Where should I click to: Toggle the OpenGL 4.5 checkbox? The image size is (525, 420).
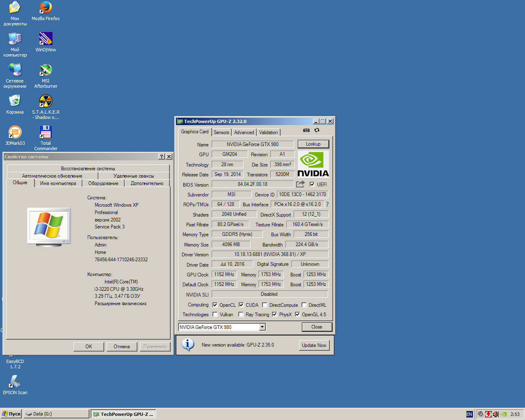pyautogui.click(x=298, y=315)
